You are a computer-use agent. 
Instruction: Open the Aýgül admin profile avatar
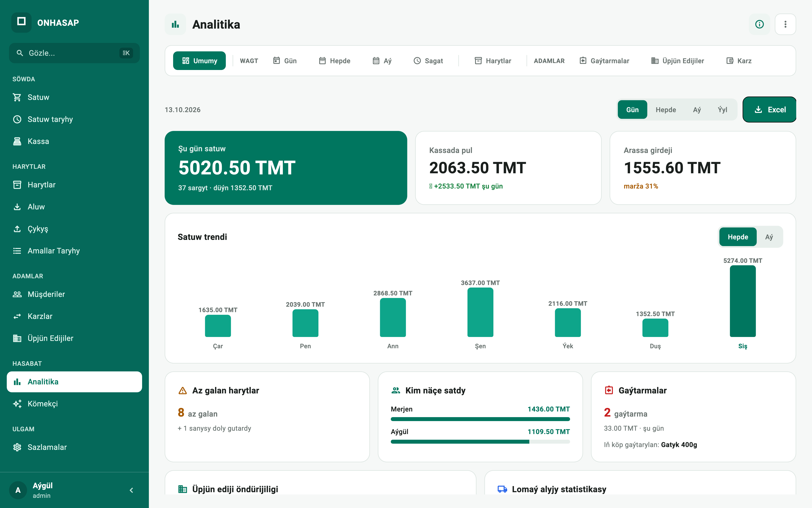click(x=18, y=490)
